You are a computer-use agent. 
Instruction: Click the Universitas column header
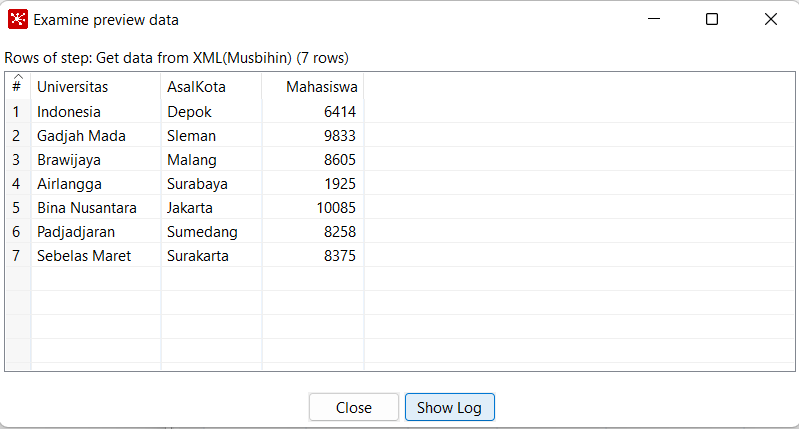(x=95, y=87)
